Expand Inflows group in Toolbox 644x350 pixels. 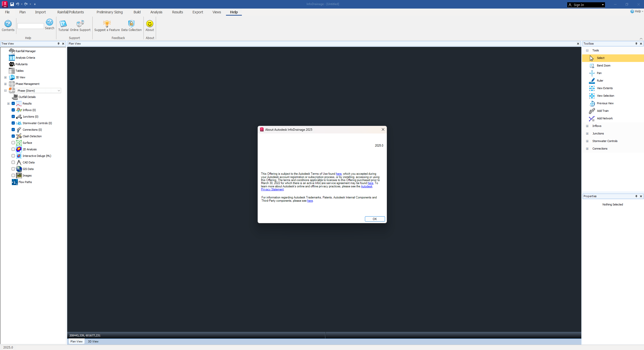click(587, 126)
